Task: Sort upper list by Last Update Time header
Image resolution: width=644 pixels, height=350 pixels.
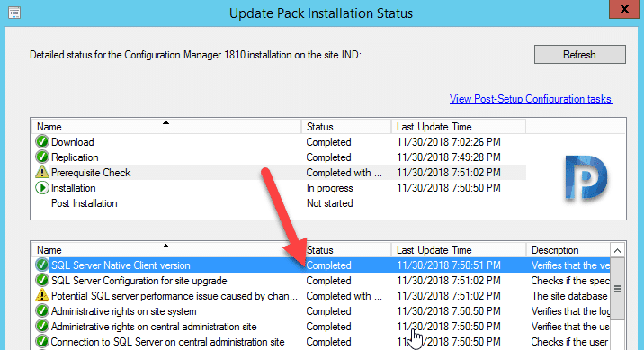Action: tap(459, 127)
